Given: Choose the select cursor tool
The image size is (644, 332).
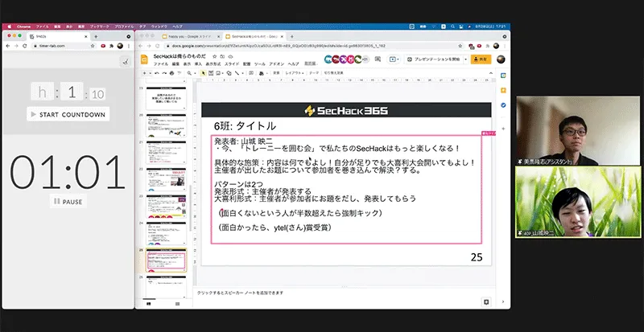Looking at the screenshot, I should (x=204, y=73).
